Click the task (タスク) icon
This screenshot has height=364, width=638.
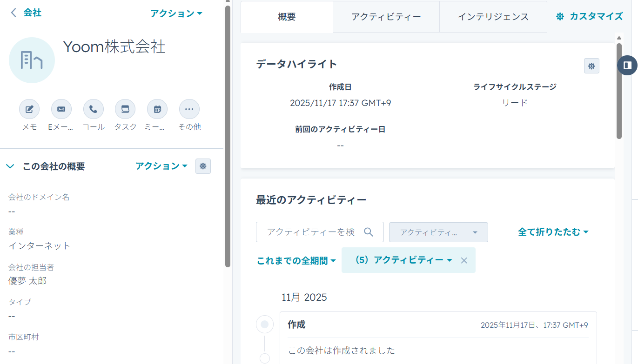click(125, 109)
